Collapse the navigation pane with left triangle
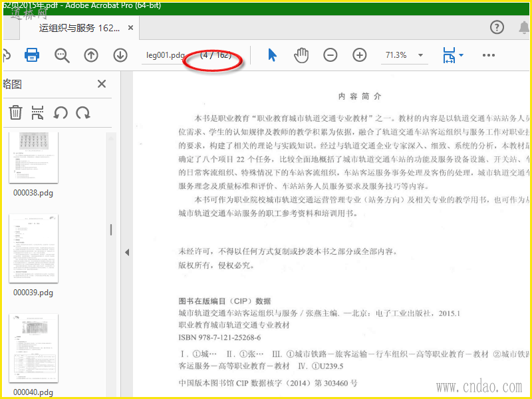 pyautogui.click(x=127, y=253)
